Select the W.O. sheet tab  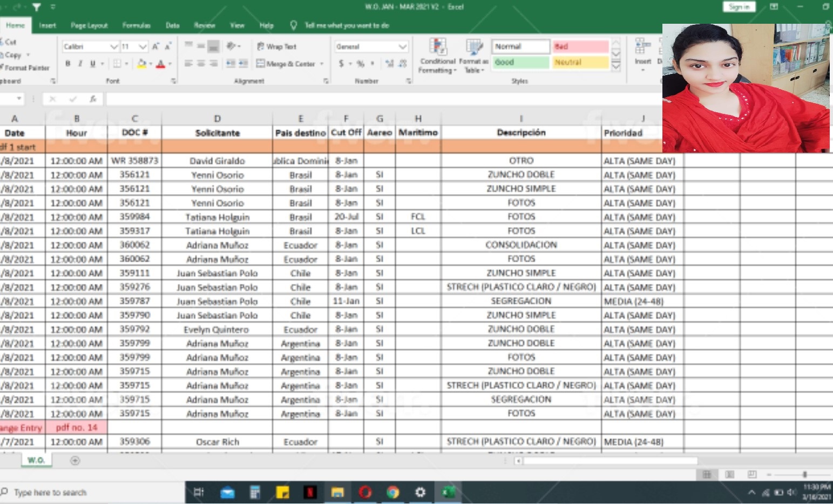[36, 460]
